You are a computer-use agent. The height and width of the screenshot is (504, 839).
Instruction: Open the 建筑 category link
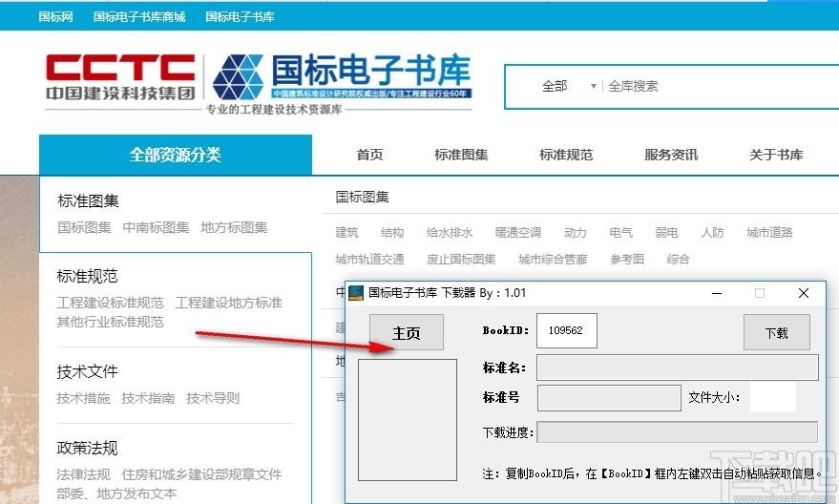click(x=346, y=233)
